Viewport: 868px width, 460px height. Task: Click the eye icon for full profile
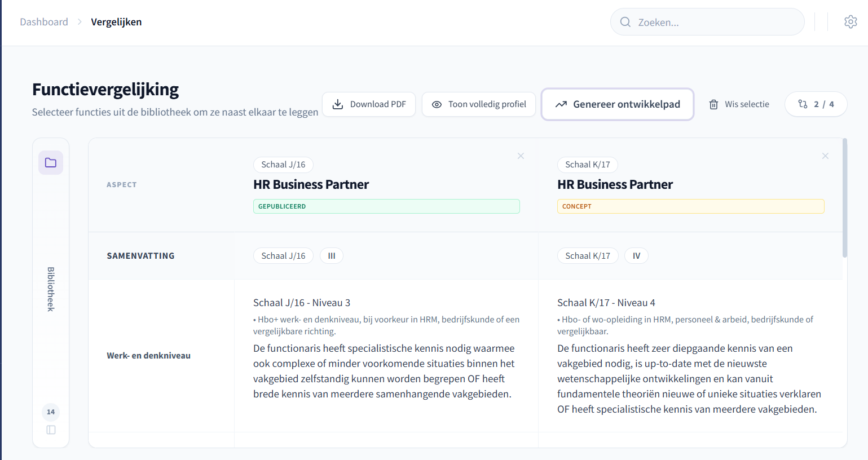(x=437, y=104)
